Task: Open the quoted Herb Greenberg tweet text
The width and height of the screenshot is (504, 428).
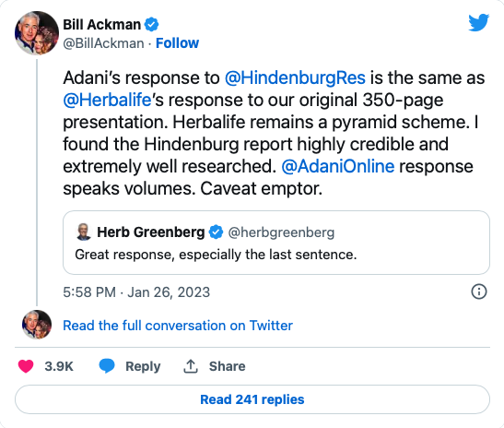Action: pyautogui.click(x=216, y=255)
